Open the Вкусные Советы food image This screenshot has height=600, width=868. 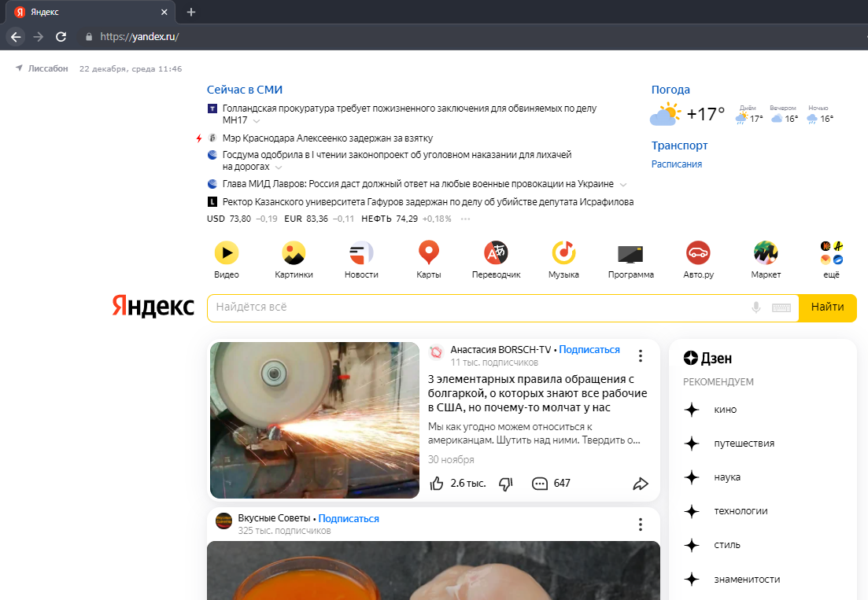point(434,570)
